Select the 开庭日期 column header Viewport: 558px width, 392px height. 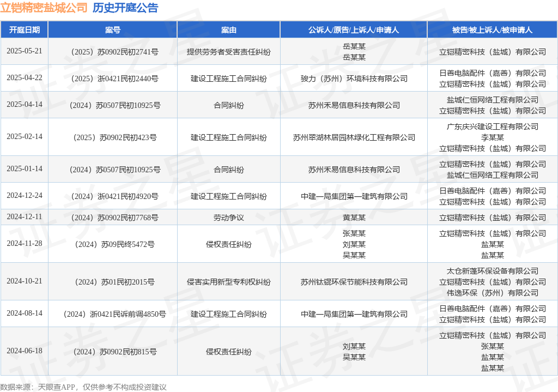[x=24, y=30]
